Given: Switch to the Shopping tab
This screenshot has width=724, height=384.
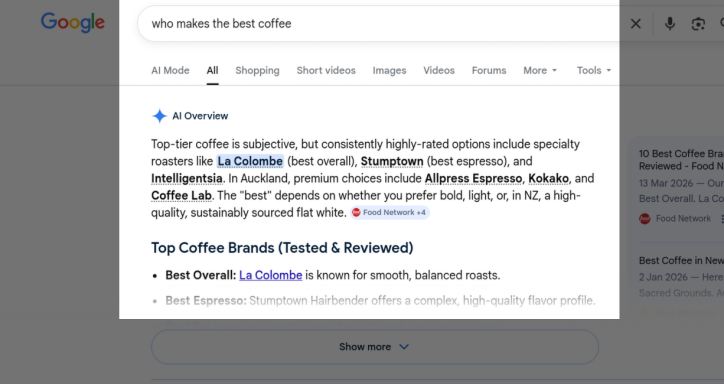Looking at the screenshot, I should coord(257,71).
